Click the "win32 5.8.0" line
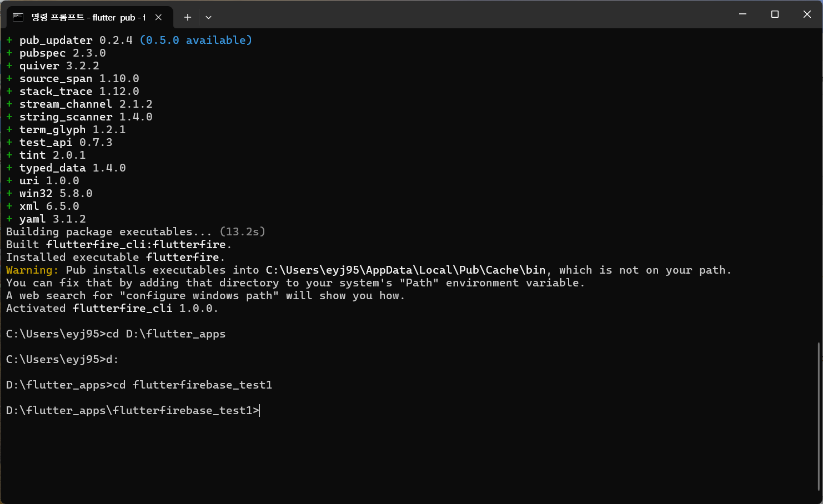 [49, 193]
